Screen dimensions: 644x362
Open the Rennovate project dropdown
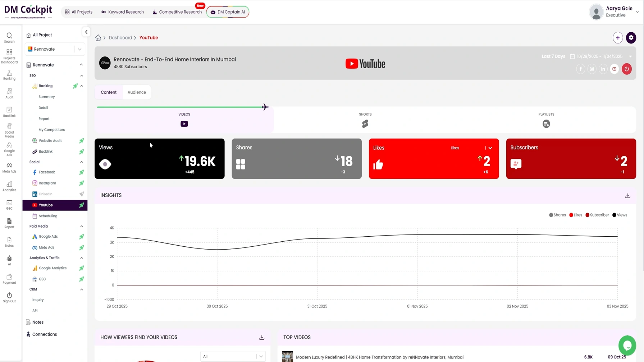click(x=79, y=49)
